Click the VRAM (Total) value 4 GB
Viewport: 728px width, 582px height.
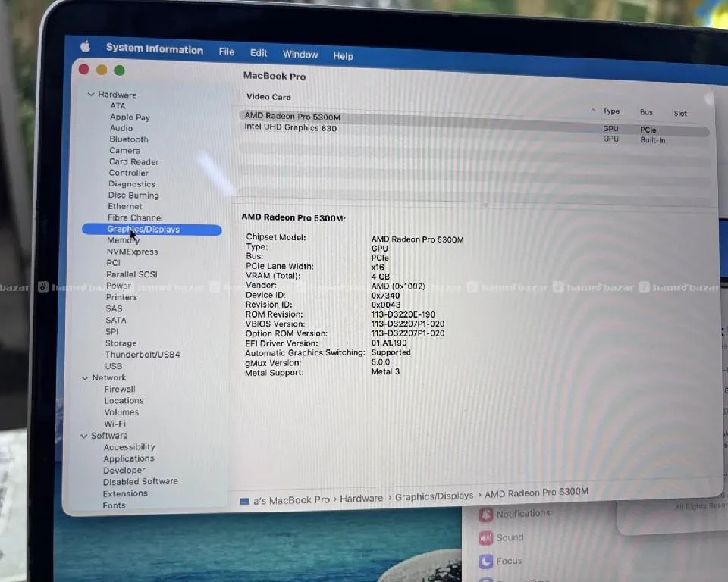[380, 277]
